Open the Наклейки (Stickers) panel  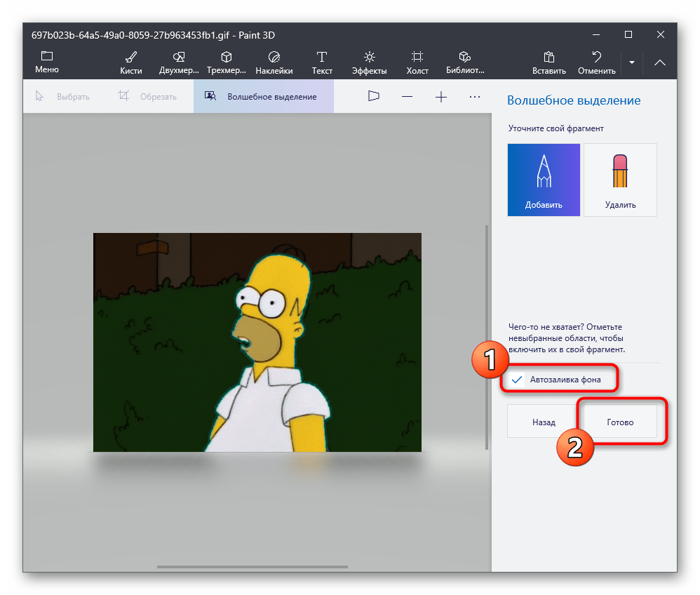[274, 62]
